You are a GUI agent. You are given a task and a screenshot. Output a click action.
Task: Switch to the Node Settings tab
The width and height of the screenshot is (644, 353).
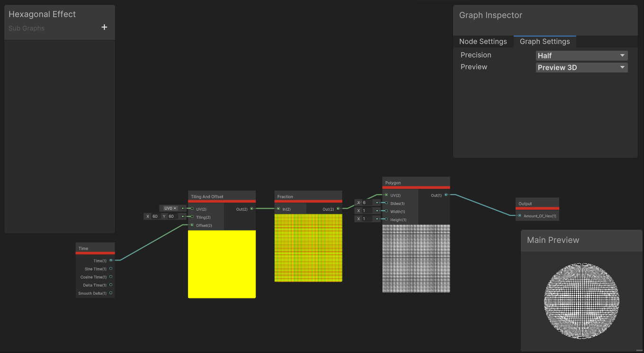(x=483, y=41)
